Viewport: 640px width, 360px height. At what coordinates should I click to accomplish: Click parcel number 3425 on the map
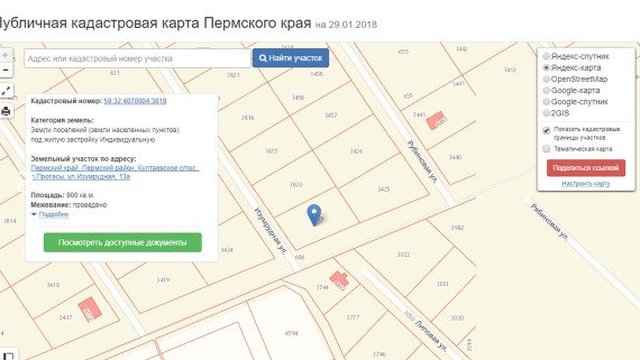click(x=383, y=189)
